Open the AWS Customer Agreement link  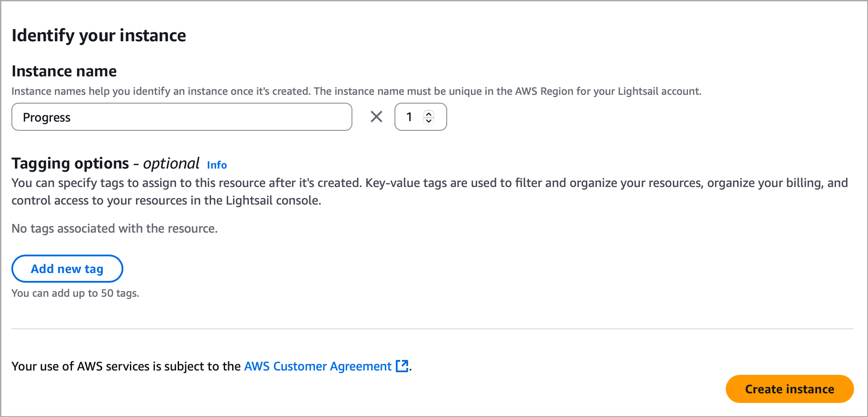click(x=318, y=366)
